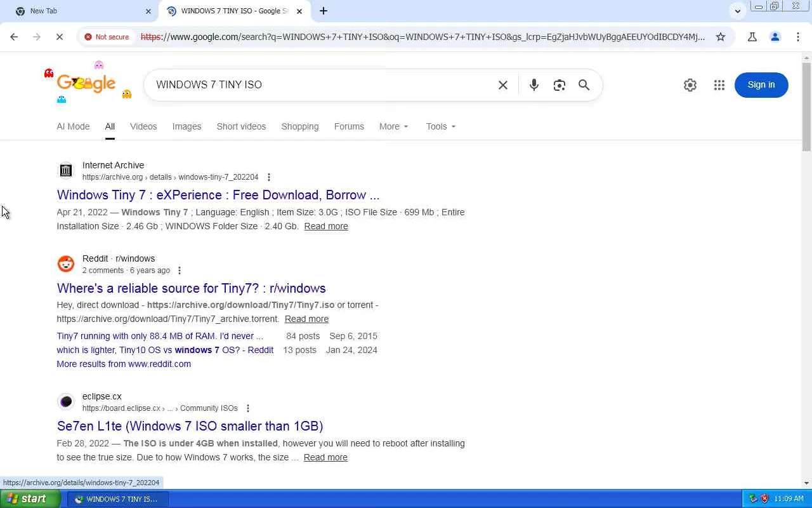Switch to Videos results

[143, 126]
